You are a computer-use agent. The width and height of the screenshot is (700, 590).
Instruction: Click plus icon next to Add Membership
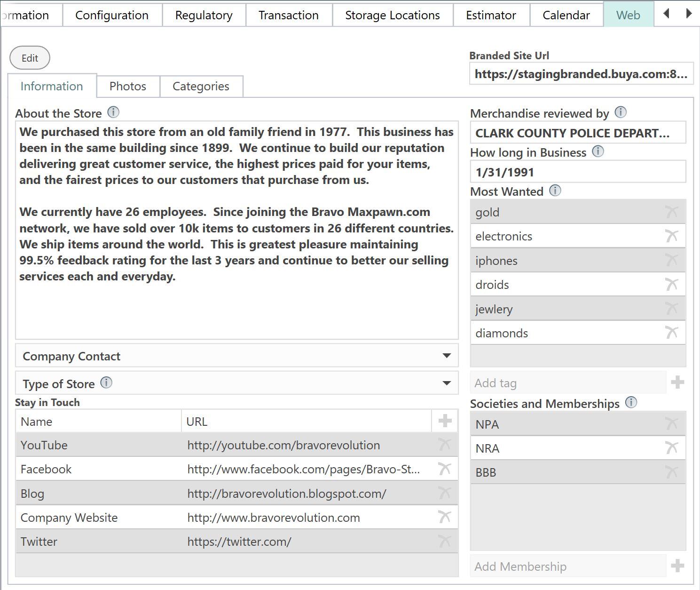(677, 566)
